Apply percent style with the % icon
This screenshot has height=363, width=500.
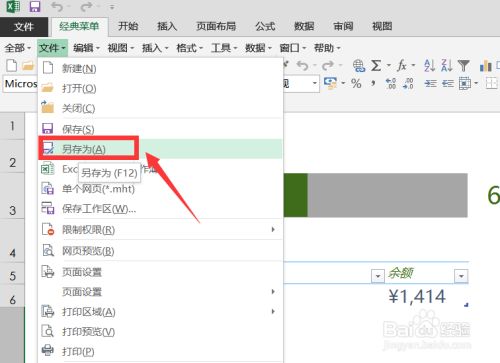[356, 83]
